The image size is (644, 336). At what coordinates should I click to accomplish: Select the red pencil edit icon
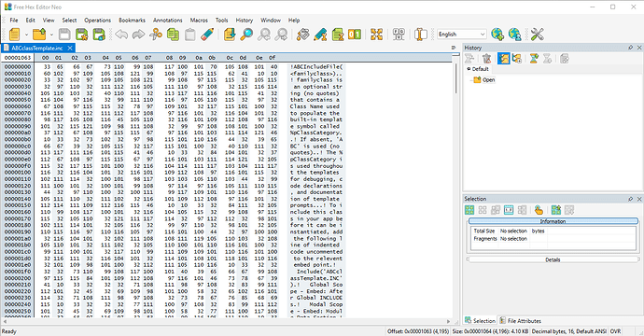coord(207,35)
